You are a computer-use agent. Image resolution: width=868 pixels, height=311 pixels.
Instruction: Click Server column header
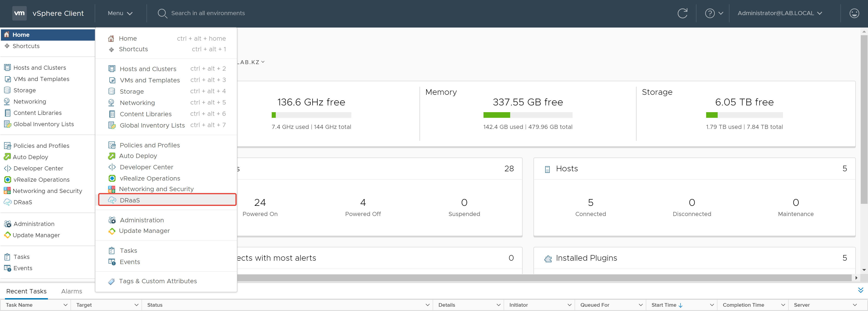(802, 305)
